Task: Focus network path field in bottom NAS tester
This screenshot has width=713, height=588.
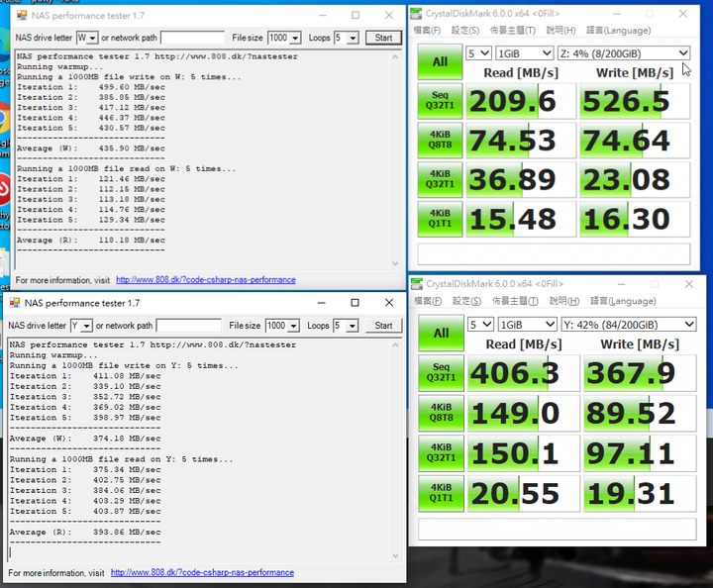Action: coord(189,326)
